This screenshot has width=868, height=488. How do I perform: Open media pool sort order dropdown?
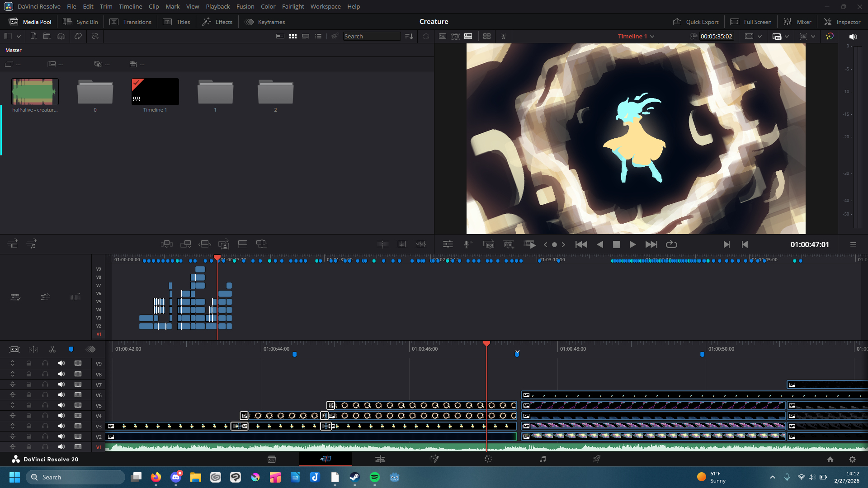[x=409, y=36]
